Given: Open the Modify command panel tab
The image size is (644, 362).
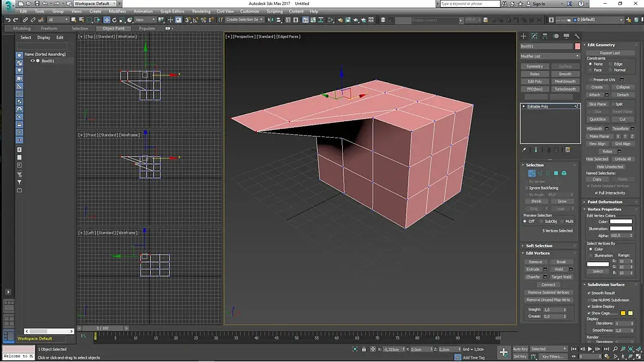Looking at the screenshot, I should [534, 36].
